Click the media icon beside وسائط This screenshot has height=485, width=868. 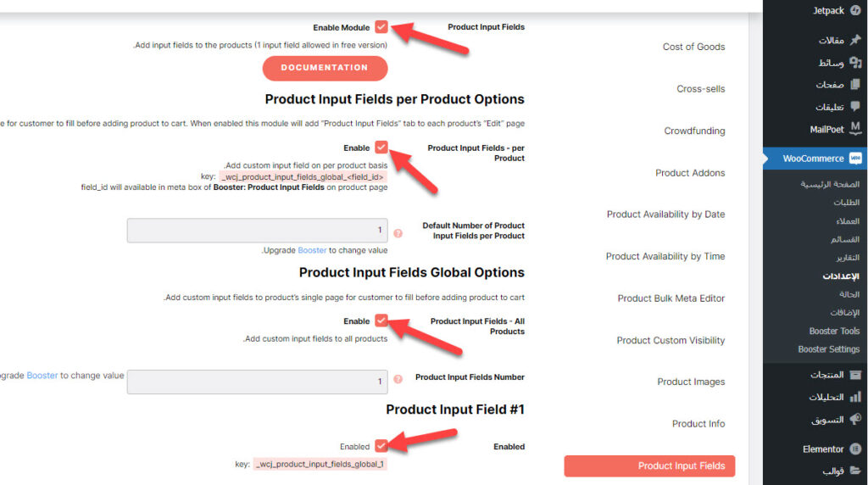point(855,63)
